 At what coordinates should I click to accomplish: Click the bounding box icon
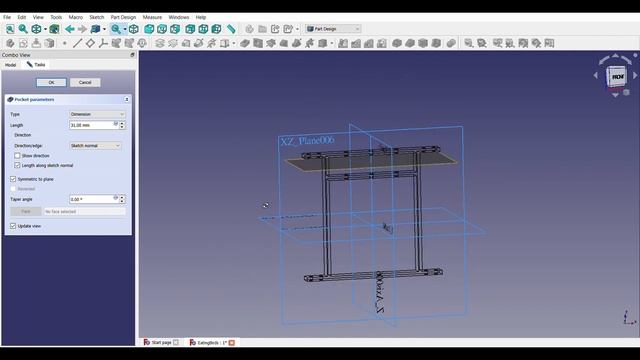tap(54, 29)
